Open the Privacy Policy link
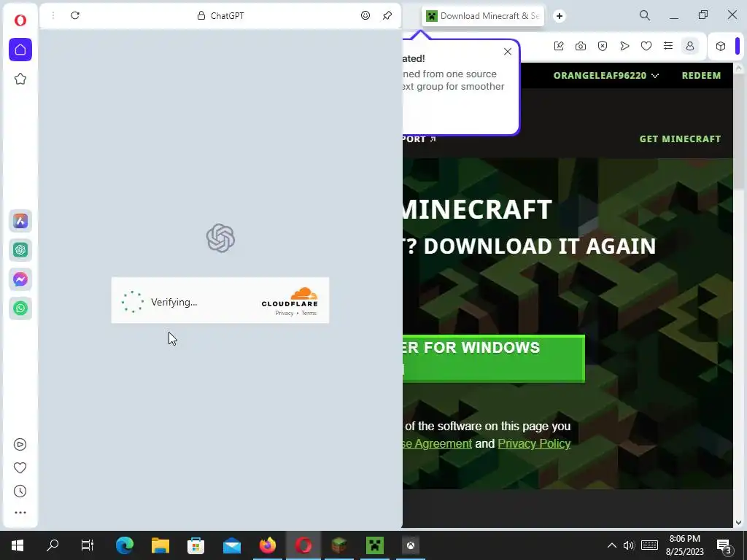Viewport: 747px width, 560px height. pos(534,444)
